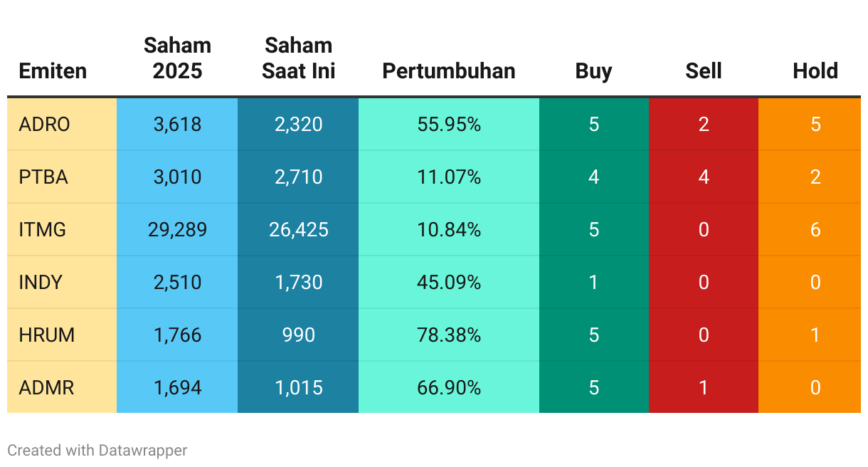Click the 66.90% growth cell
This screenshot has width=868, height=467.
[449, 387]
